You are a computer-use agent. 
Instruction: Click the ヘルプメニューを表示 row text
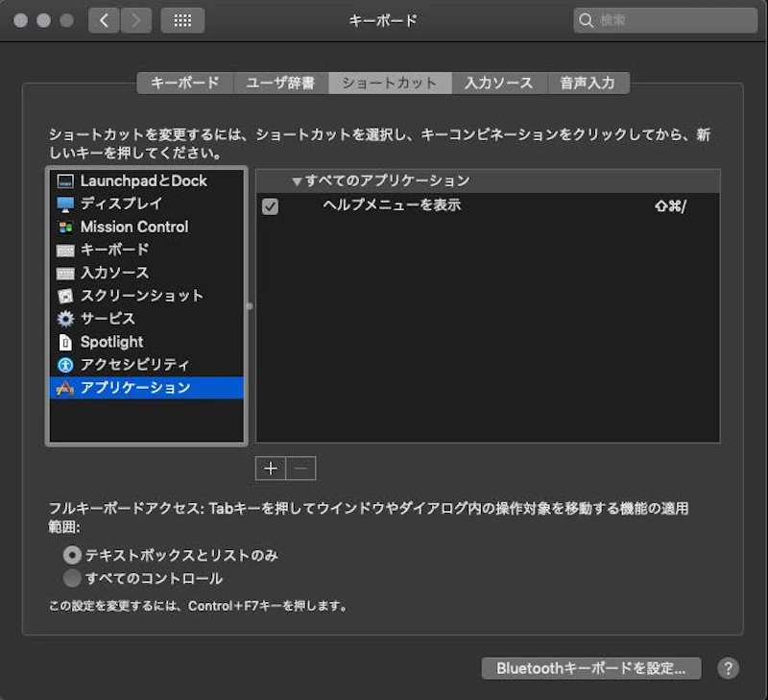(x=392, y=205)
